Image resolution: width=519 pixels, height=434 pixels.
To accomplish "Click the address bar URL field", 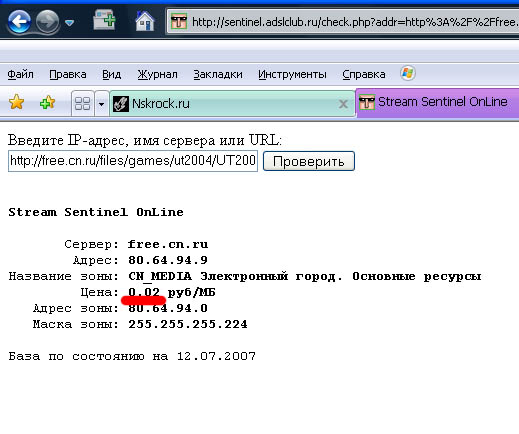I will click(343, 22).
